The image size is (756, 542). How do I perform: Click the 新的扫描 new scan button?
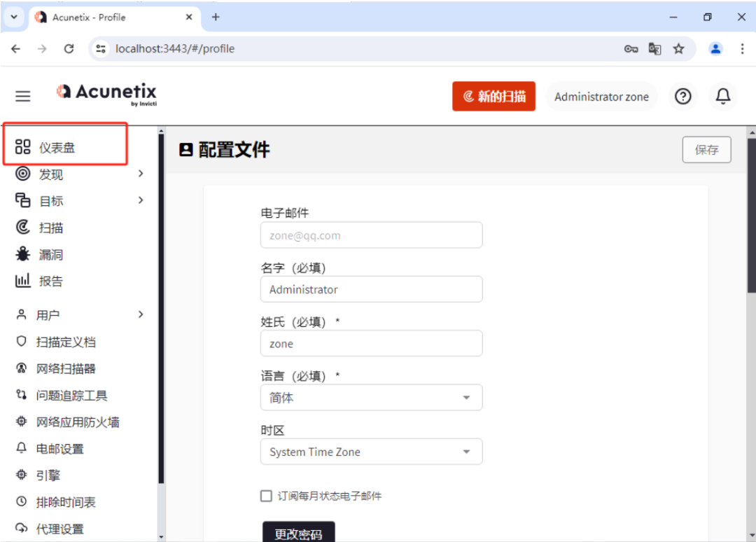[493, 96]
